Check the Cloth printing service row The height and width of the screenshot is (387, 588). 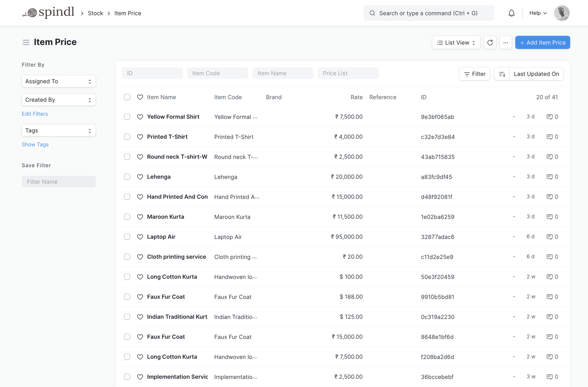[x=127, y=257]
